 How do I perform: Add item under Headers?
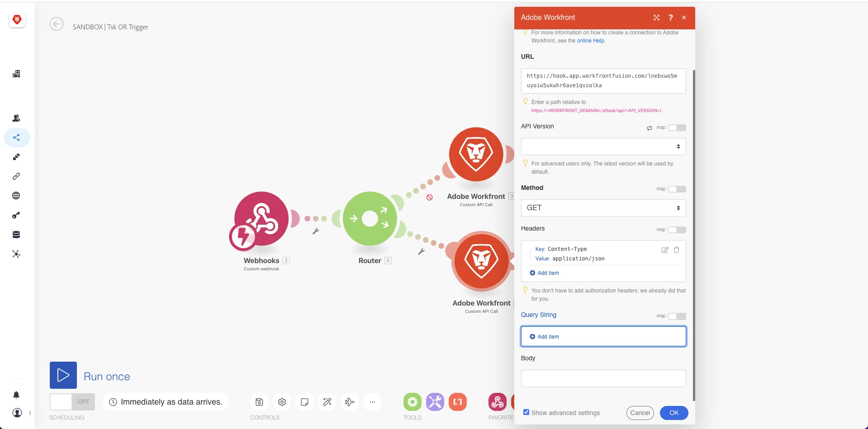[x=545, y=273]
